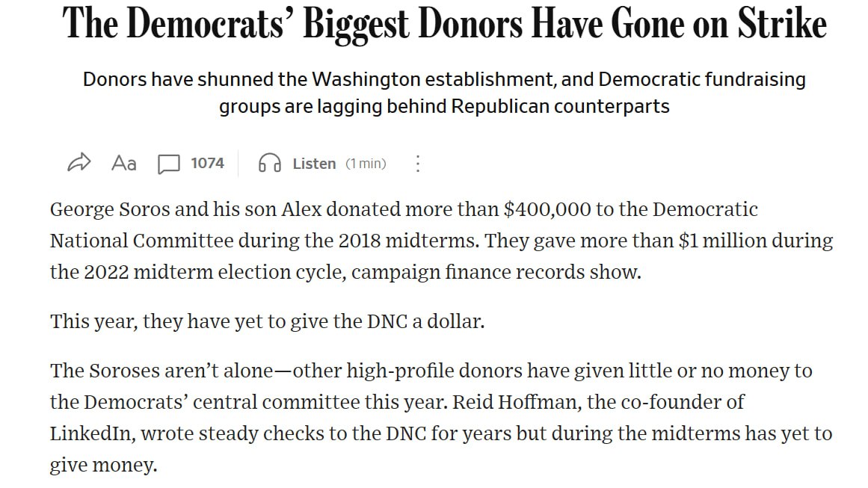Click the word George Soros in paragraph

coord(108,210)
